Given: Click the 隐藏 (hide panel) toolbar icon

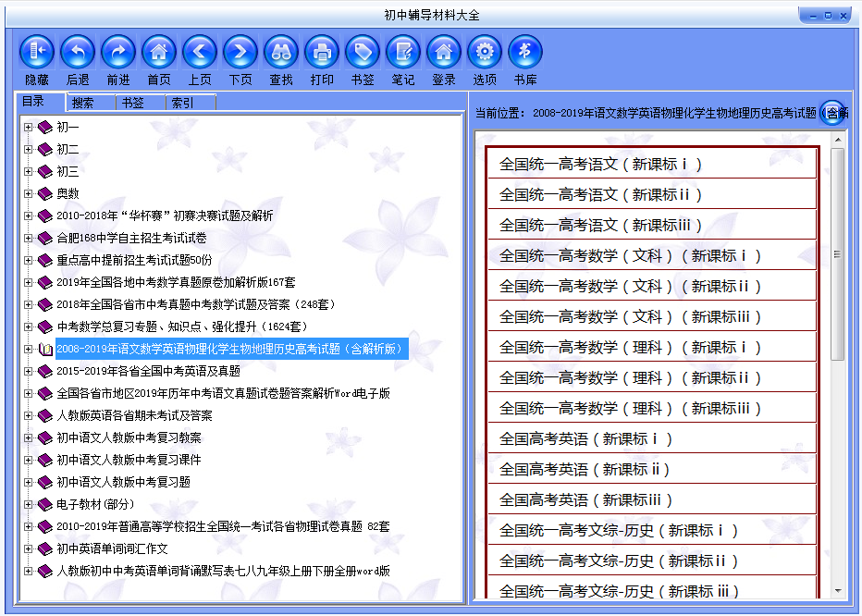Looking at the screenshot, I should coord(36,53).
